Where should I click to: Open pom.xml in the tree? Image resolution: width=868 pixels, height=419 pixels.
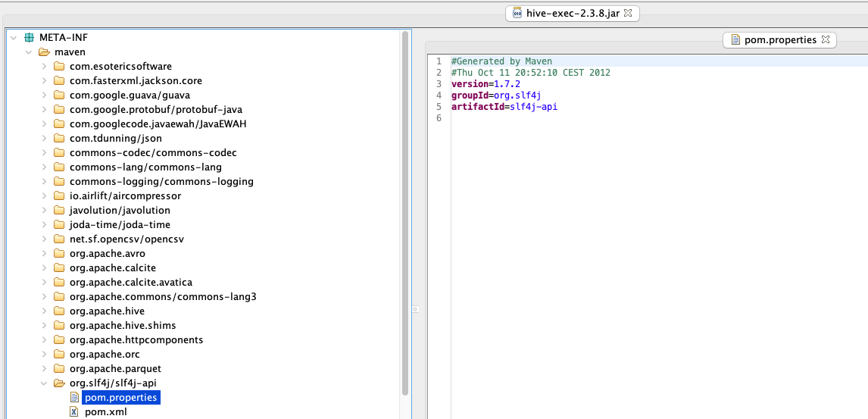[106, 412]
